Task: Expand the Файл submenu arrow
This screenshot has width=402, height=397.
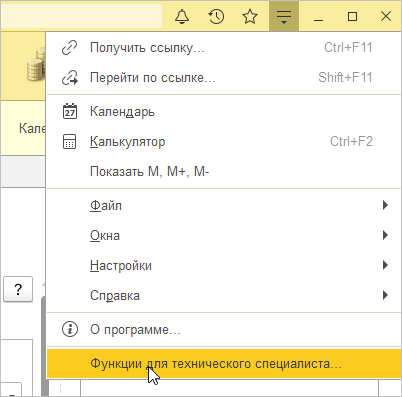Action: pyautogui.click(x=385, y=205)
